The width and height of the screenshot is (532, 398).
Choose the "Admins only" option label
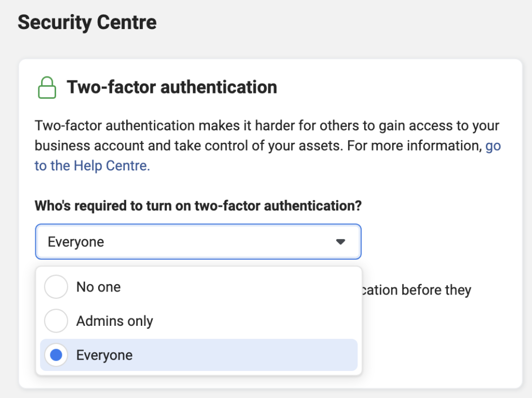(x=115, y=321)
